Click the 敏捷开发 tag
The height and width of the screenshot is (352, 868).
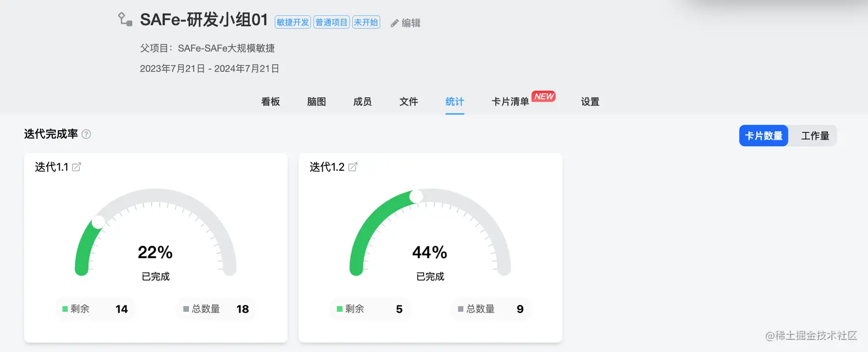coord(292,22)
